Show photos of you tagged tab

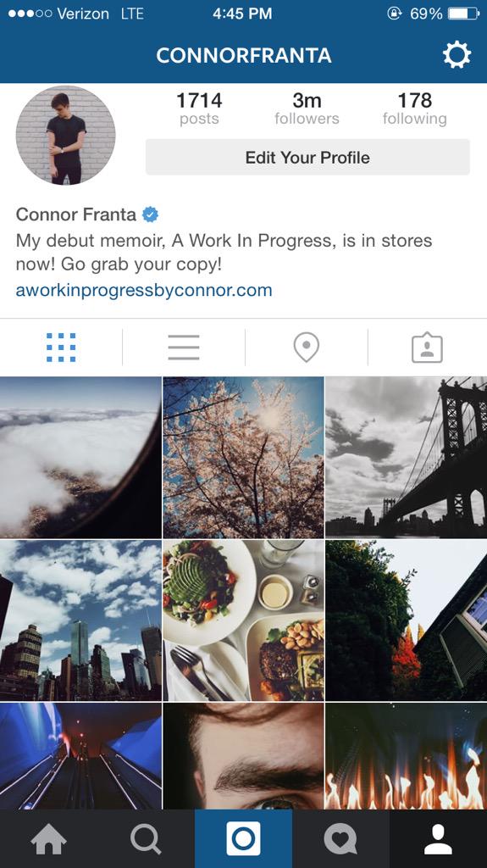coord(427,348)
